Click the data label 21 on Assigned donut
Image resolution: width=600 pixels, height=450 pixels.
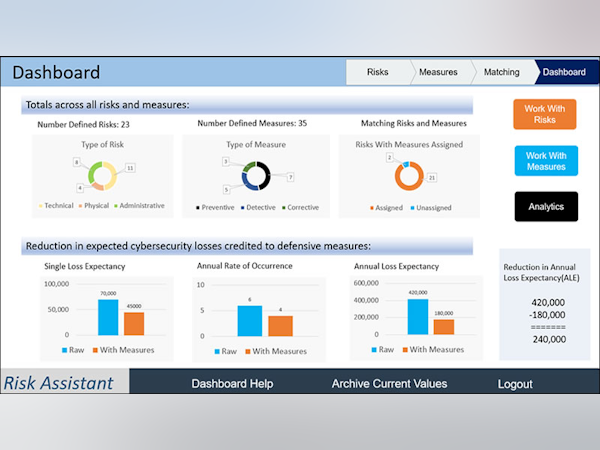point(432,178)
